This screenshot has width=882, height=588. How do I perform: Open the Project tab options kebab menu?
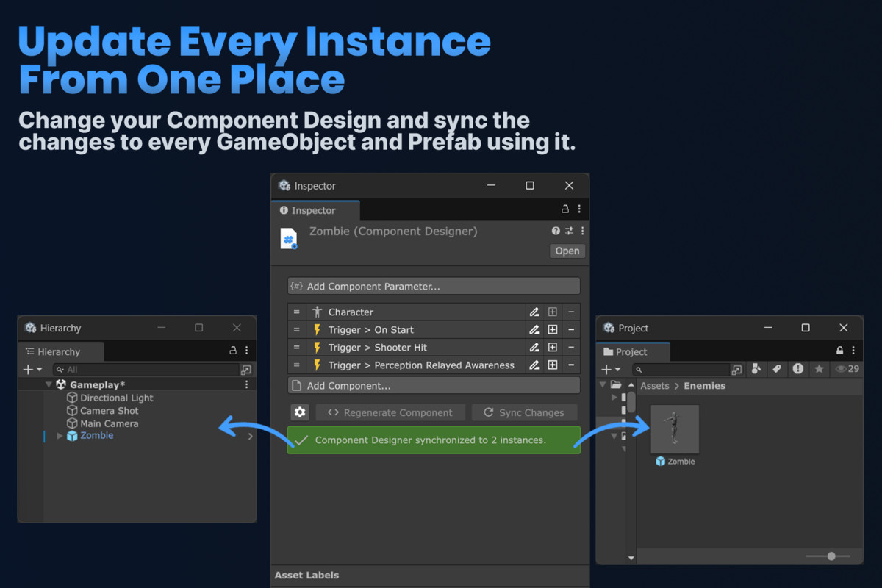853,351
